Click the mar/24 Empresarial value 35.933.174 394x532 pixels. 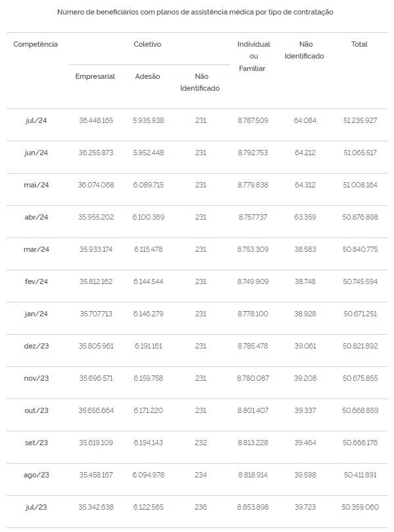click(x=96, y=249)
